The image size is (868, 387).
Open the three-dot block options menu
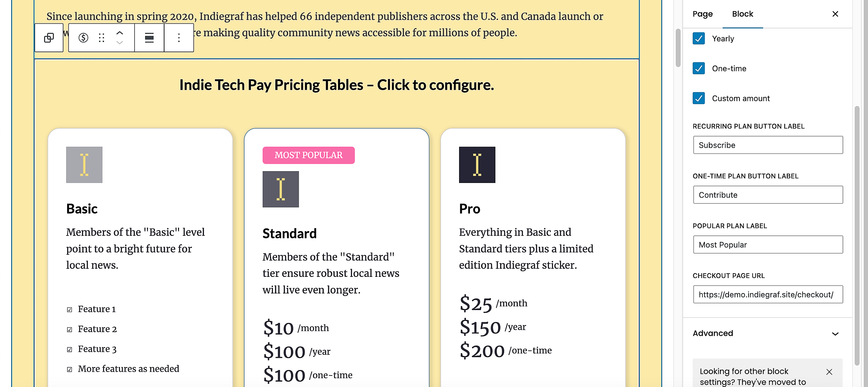coord(179,38)
